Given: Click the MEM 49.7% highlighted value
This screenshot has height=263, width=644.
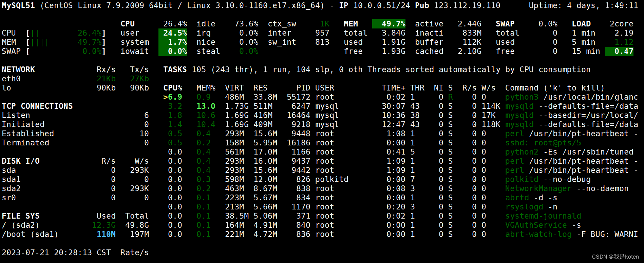Looking at the screenshot, I should pyautogui.click(x=389, y=24).
